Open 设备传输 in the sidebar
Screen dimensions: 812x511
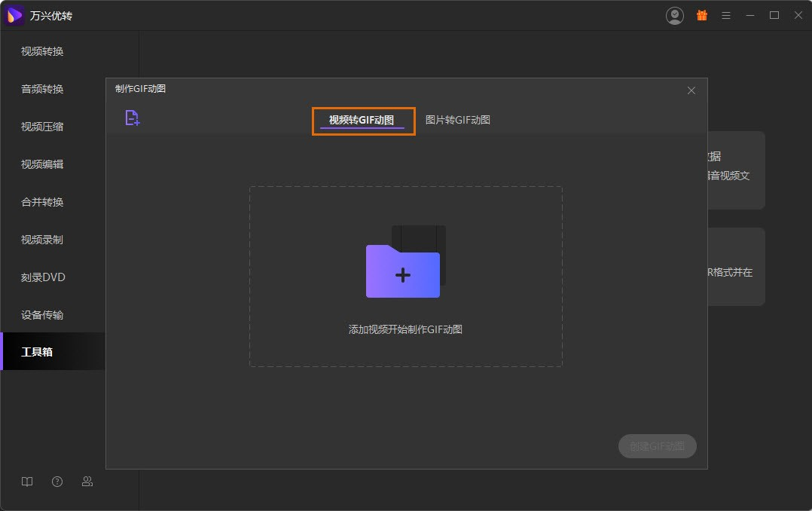tap(42, 315)
